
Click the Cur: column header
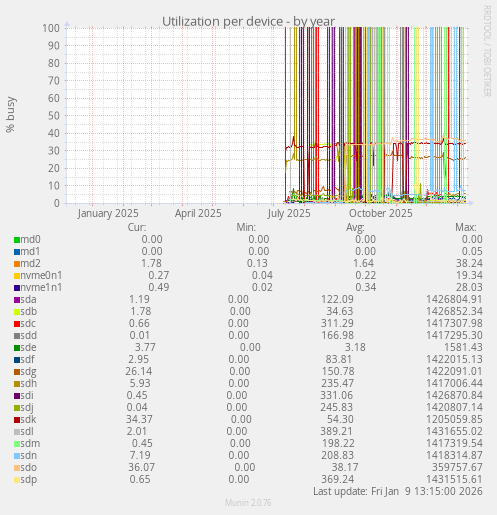[x=137, y=227]
